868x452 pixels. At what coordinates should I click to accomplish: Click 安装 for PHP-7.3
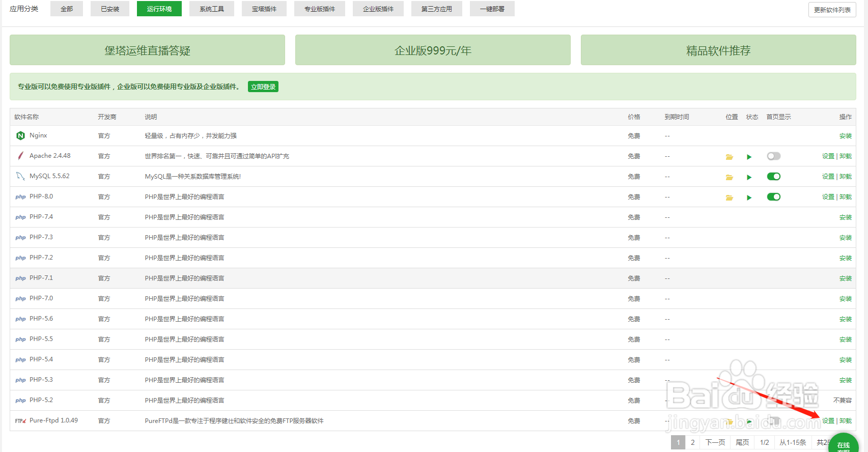tap(846, 238)
